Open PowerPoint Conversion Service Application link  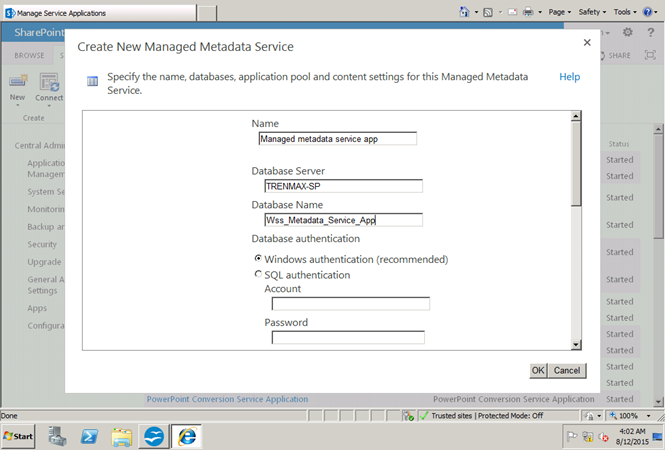point(227,399)
